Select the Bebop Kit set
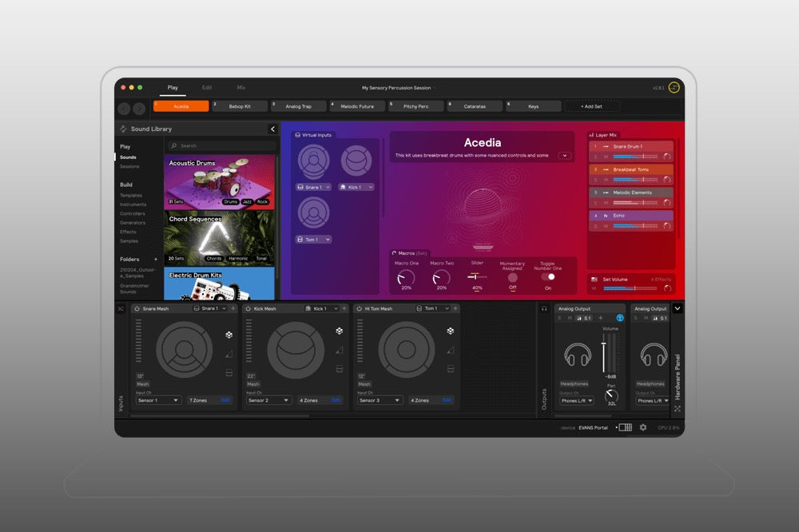This screenshot has width=799, height=532. pos(240,106)
